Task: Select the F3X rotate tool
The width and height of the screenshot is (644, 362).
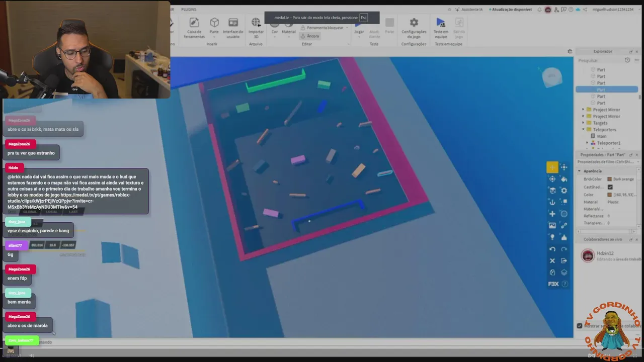Action: 552,179
